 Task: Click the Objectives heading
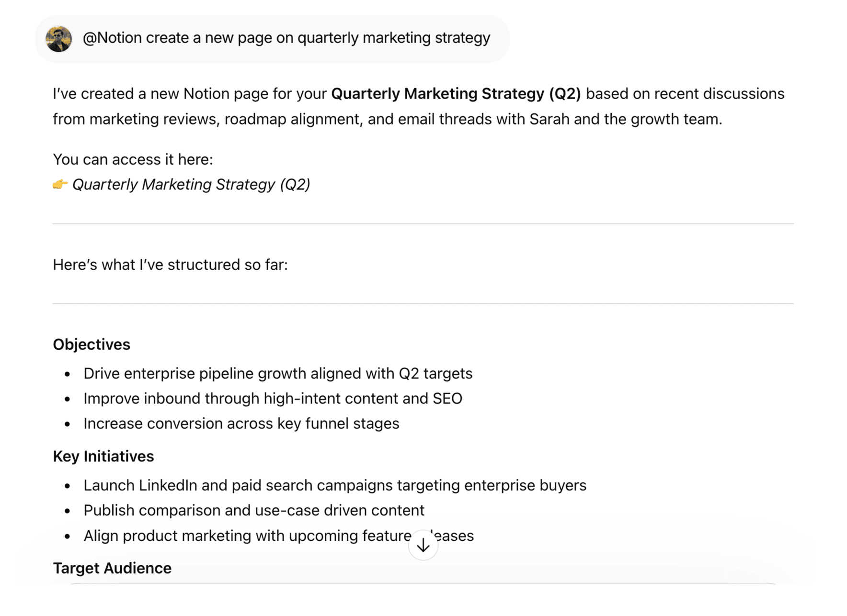click(91, 344)
